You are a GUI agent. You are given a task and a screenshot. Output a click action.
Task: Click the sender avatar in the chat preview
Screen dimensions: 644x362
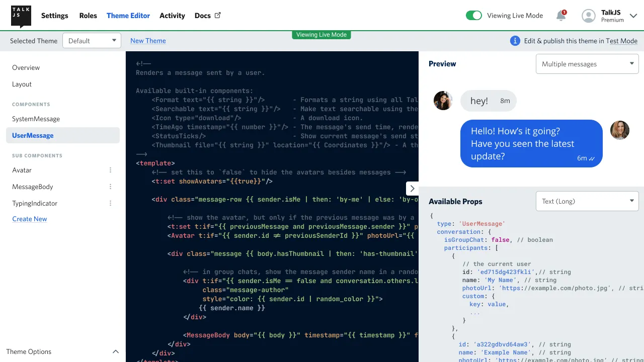[443, 101]
